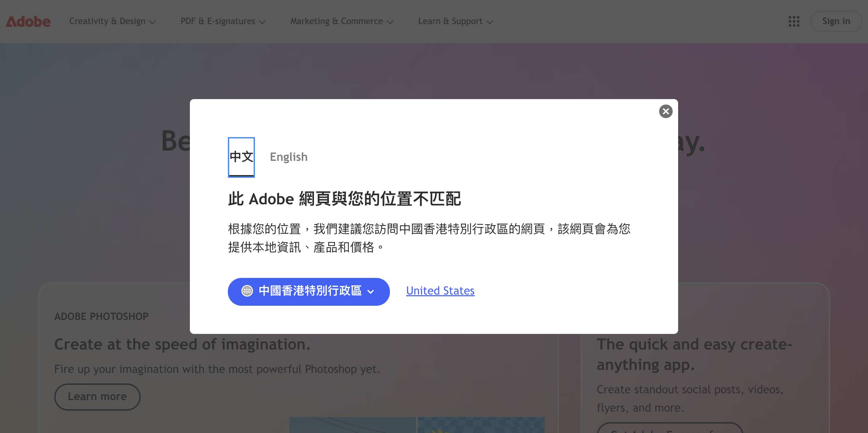Click the Sign in button

point(836,21)
